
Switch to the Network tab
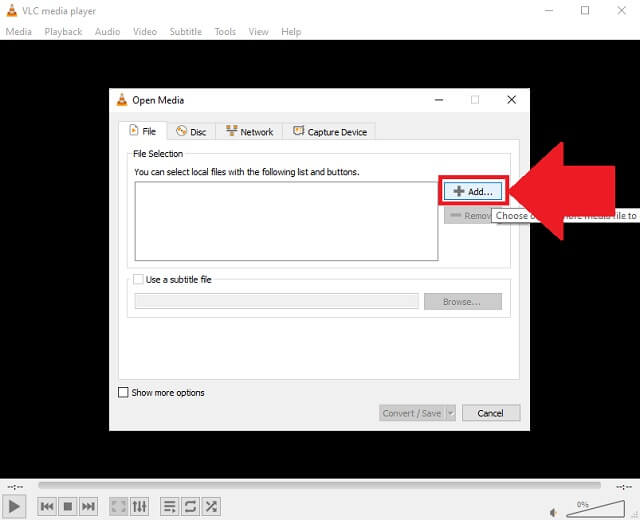pyautogui.click(x=249, y=132)
